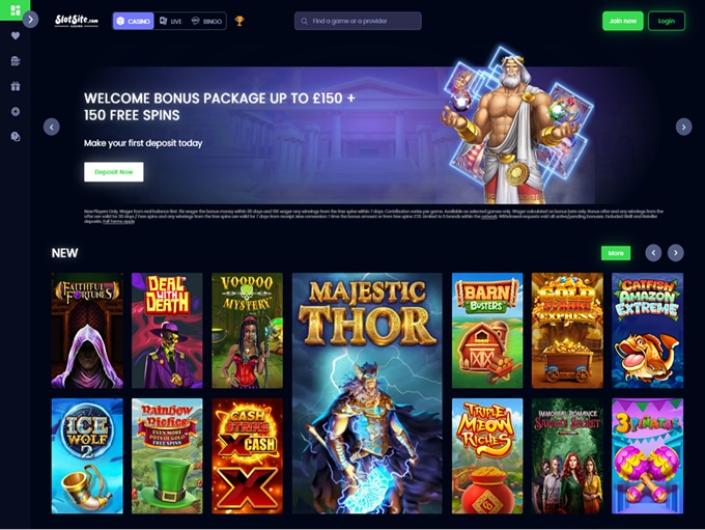705x530 pixels.
Task: Show next banner slide with right arrow
Action: click(683, 127)
